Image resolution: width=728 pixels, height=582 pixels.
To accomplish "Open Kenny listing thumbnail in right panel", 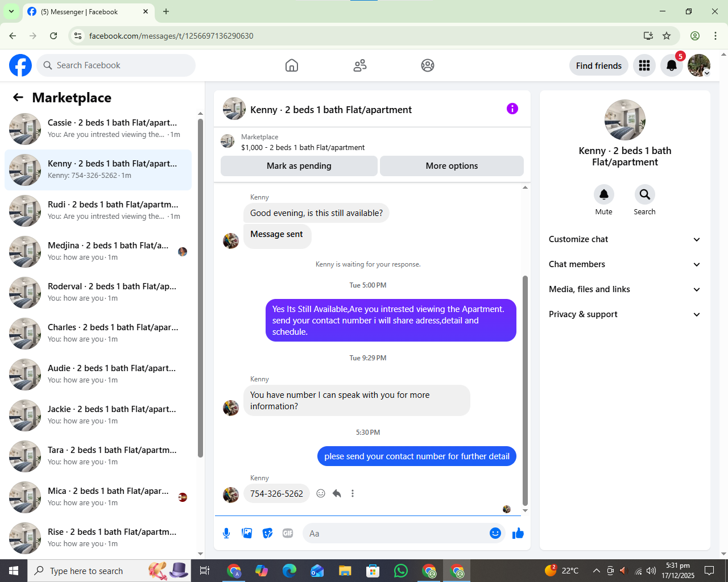I will pos(625,120).
